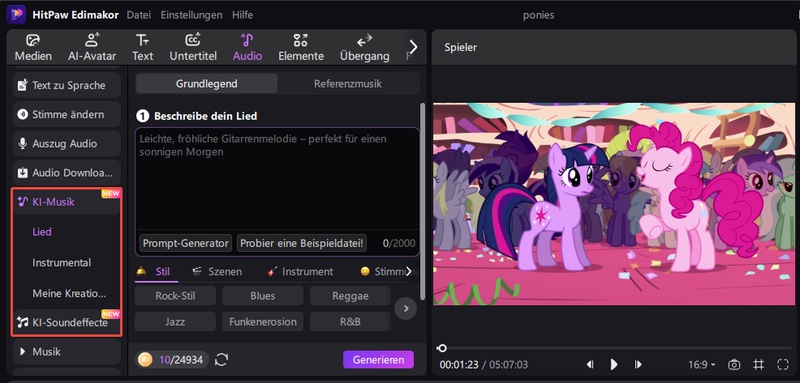The width and height of the screenshot is (800, 383).
Task: Open Meine Kreationen list
Action: (x=69, y=293)
